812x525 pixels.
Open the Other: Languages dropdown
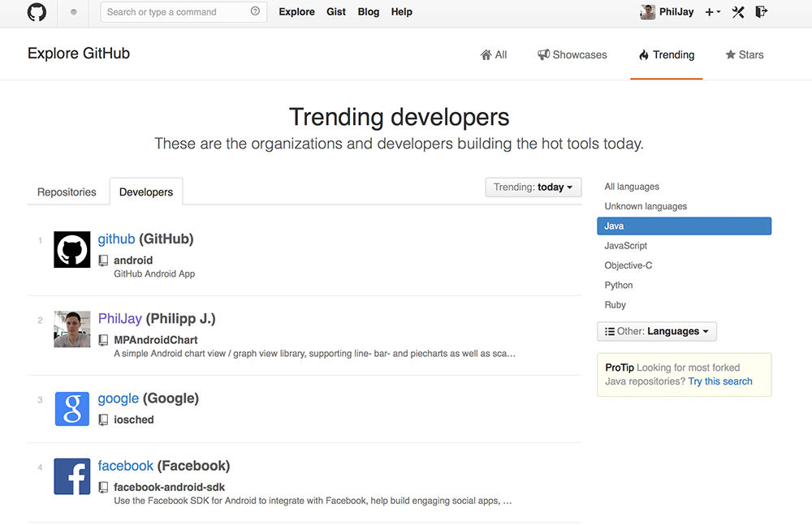[656, 331]
